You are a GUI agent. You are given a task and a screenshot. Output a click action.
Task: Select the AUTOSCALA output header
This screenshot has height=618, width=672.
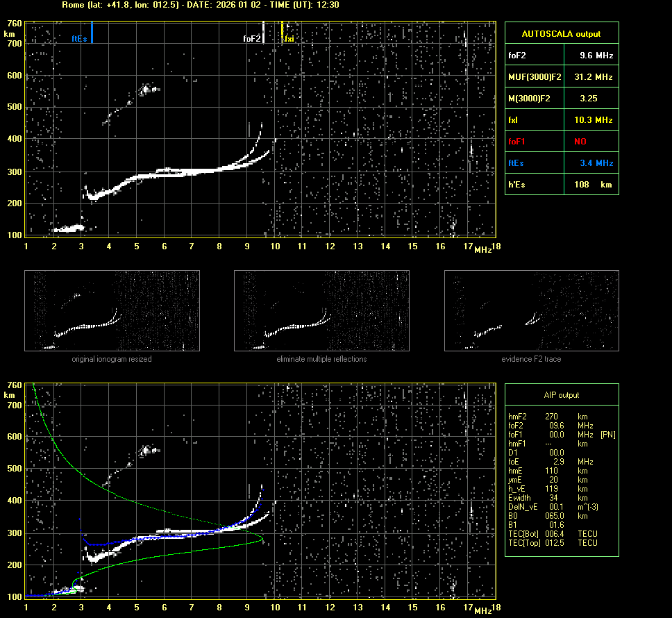[561, 33]
